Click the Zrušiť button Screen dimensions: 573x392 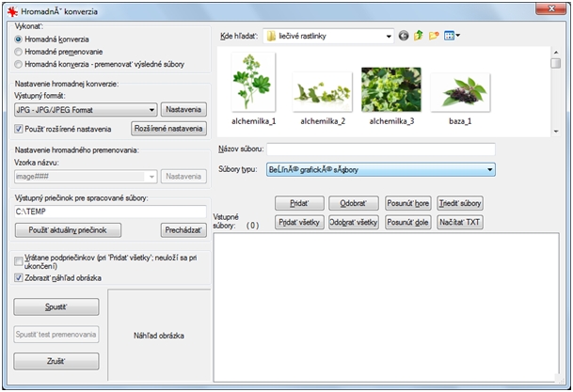pos(56,361)
